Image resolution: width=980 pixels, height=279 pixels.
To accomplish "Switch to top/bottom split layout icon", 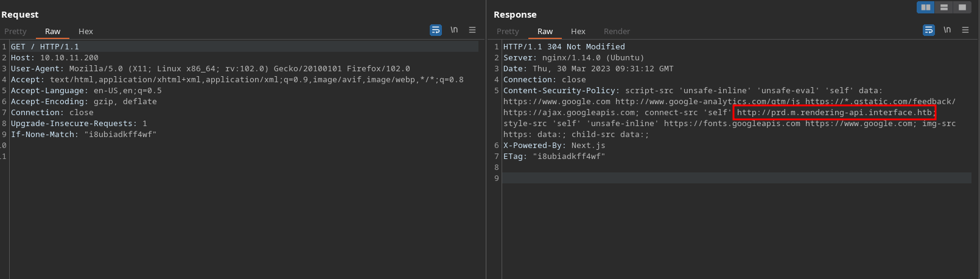I will point(944,7).
